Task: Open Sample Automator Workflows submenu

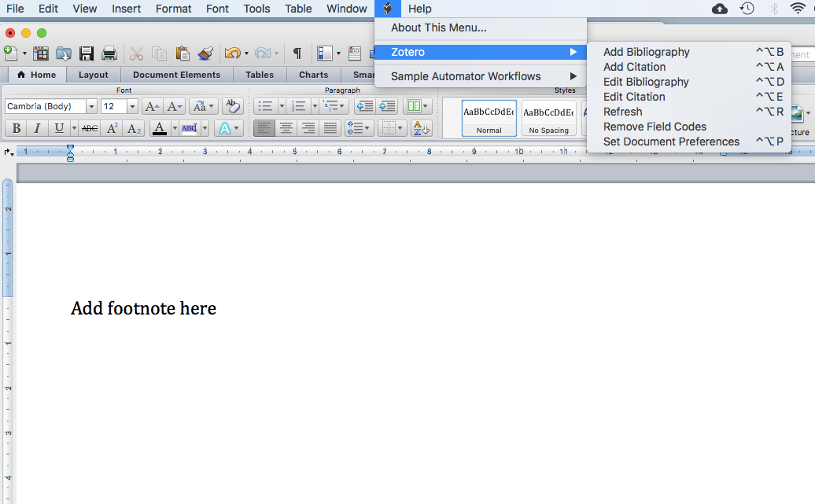Action: click(481, 76)
